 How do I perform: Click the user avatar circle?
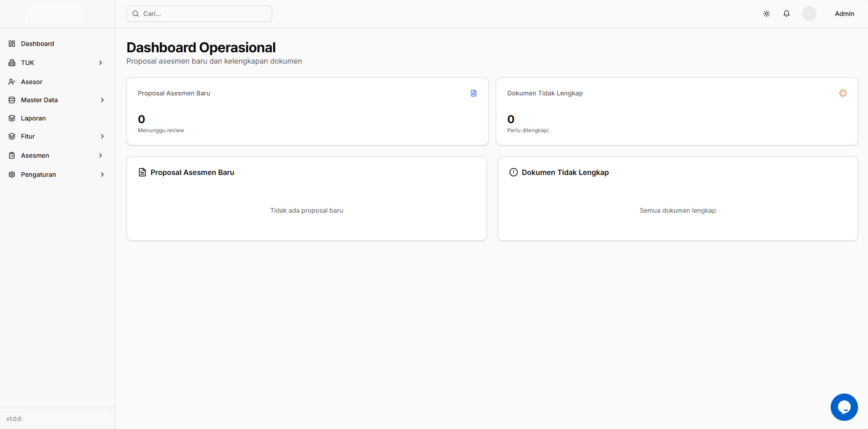pyautogui.click(x=809, y=14)
